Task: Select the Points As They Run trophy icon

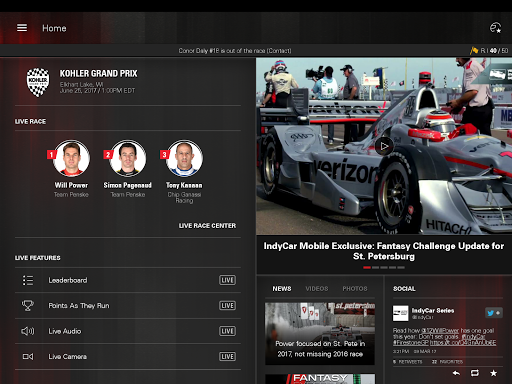Action: (x=28, y=305)
